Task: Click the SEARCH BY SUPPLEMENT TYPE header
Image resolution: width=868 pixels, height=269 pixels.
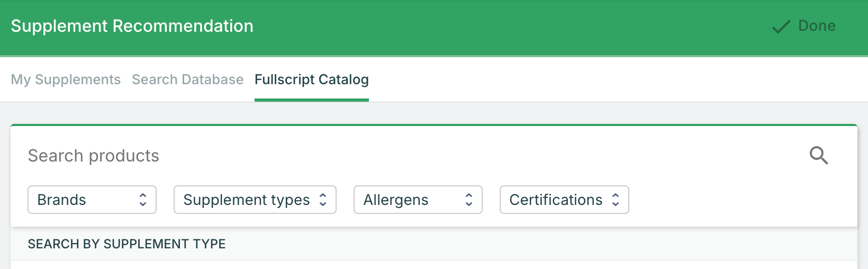Action: 126,244
